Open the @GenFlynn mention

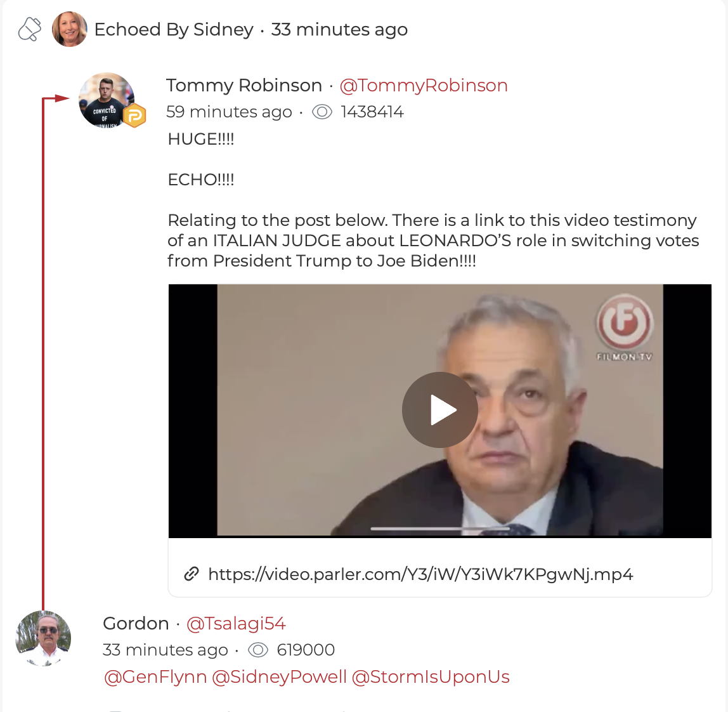[x=155, y=676]
